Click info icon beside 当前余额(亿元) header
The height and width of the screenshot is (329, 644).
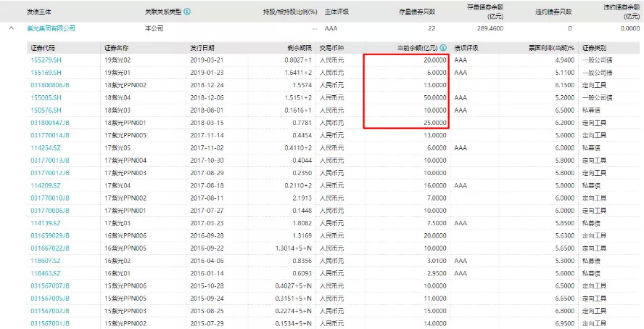coord(442,47)
